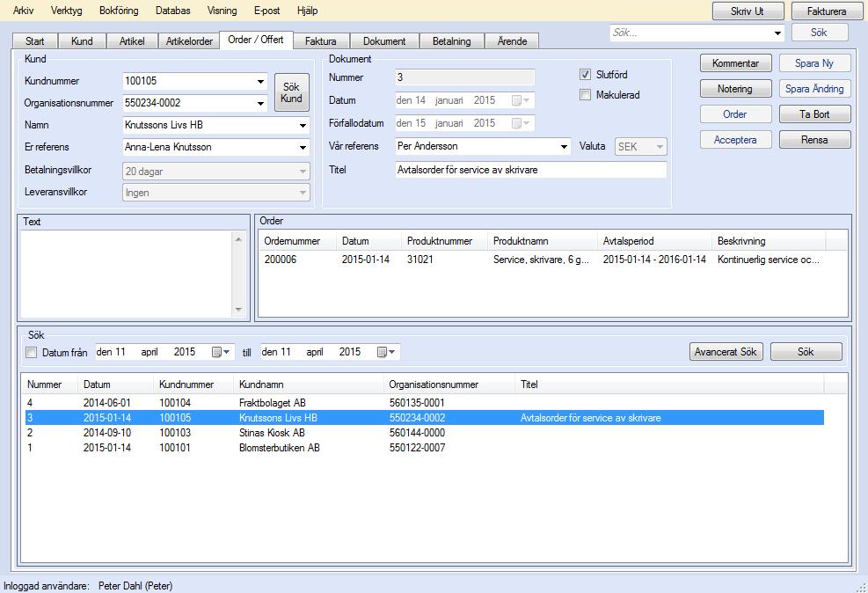Switch to the Ärende tab

pyautogui.click(x=512, y=41)
